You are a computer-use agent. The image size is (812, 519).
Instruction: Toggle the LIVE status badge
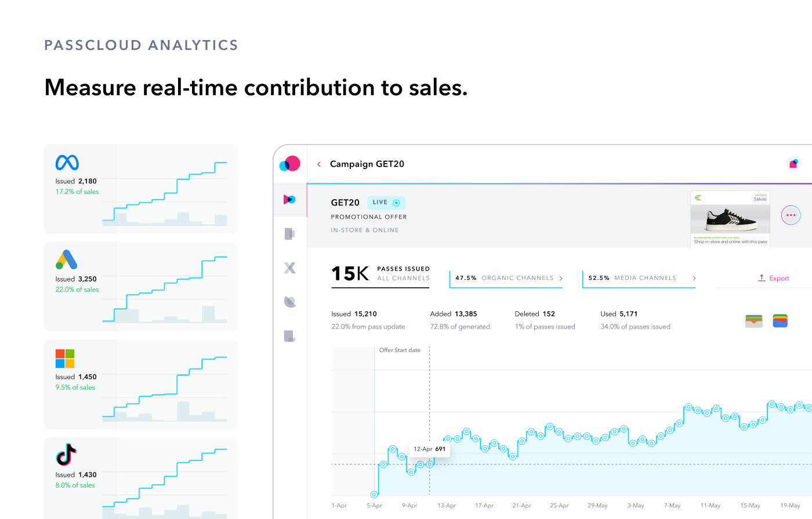[386, 203]
